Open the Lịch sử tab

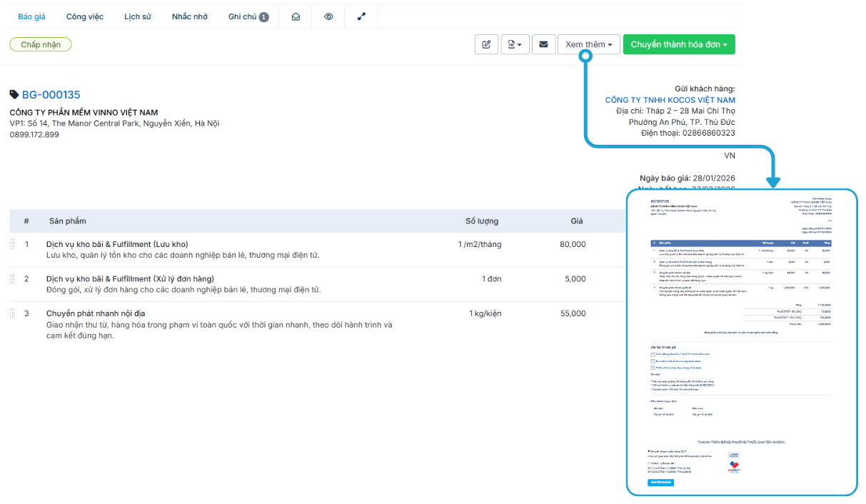tap(137, 16)
